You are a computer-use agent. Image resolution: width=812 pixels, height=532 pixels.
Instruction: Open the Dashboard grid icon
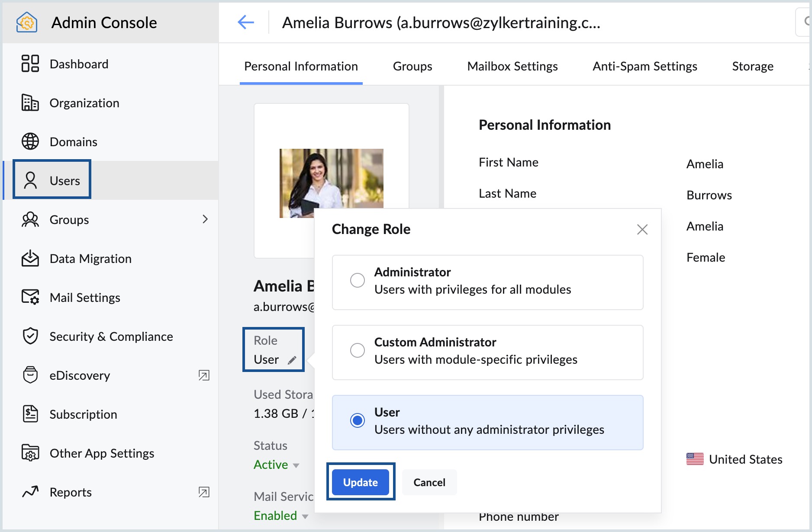(30, 64)
